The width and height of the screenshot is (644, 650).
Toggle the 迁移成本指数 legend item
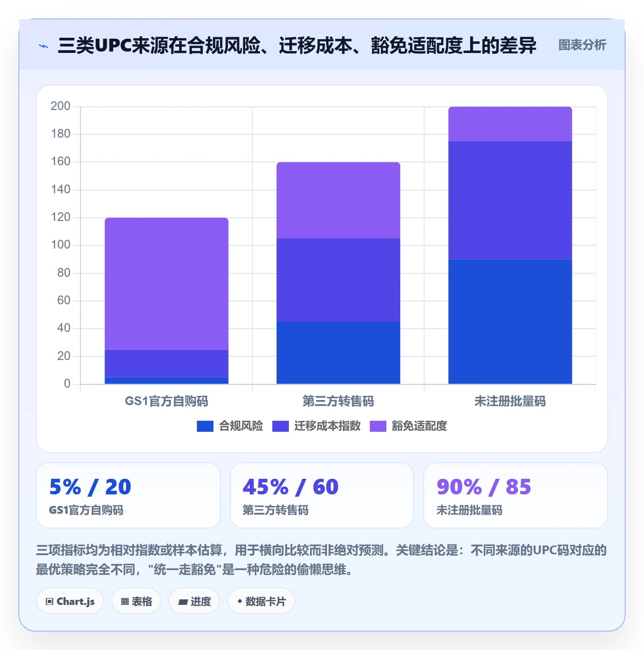pos(316,426)
